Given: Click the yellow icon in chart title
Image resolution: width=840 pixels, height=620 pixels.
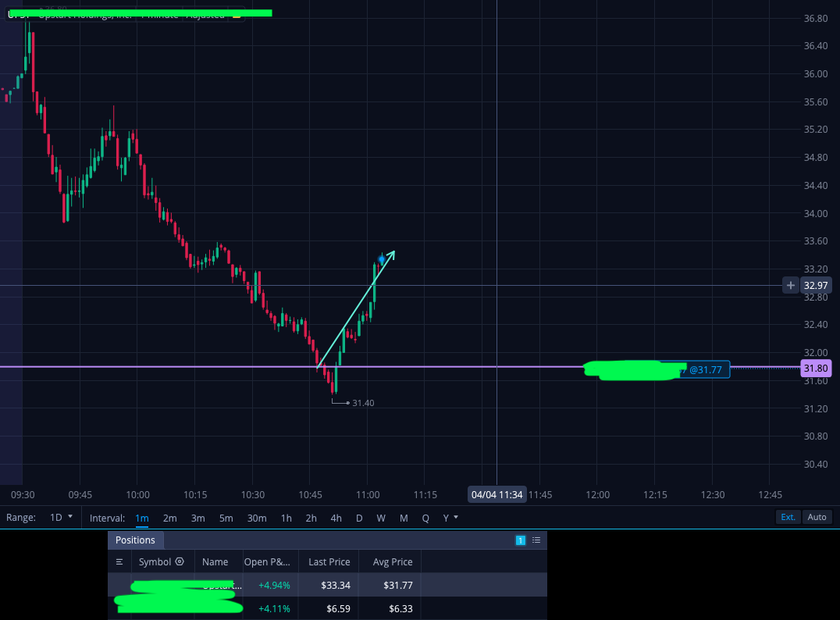Looking at the screenshot, I should 237,16.
